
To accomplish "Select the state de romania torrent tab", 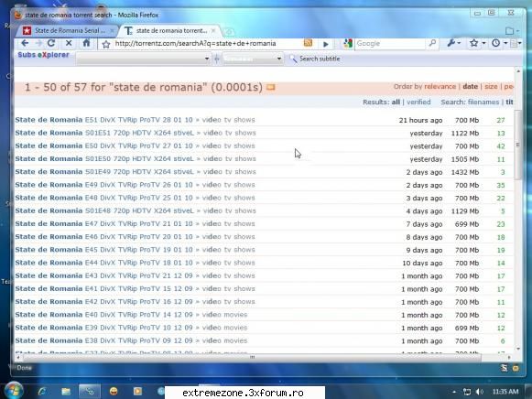I will pos(168,31).
